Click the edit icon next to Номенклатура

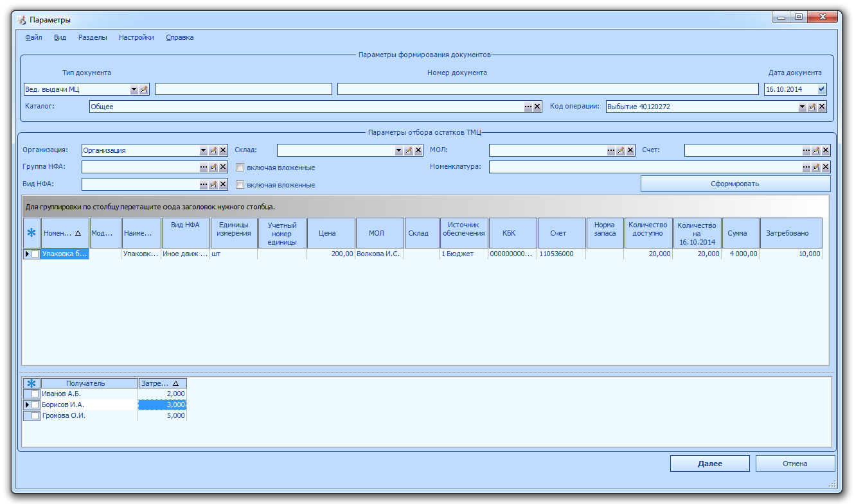[816, 167]
